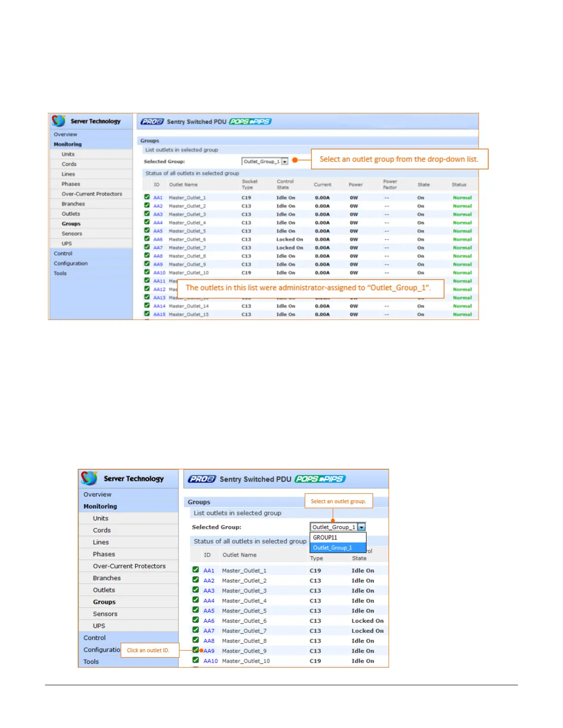Select Sensors in the lower screenshot sidebar

tap(105, 614)
